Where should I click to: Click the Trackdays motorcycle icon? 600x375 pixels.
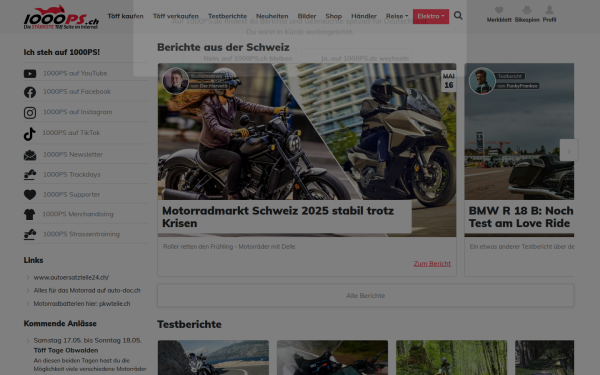(x=30, y=174)
